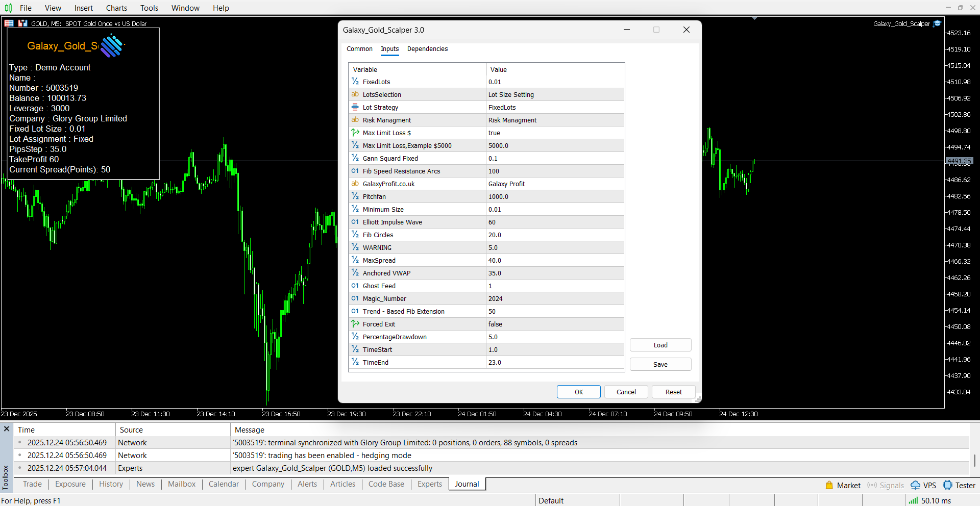Toggle the Max Limit Loss $ true value
The height and width of the screenshot is (506, 980).
(555, 133)
